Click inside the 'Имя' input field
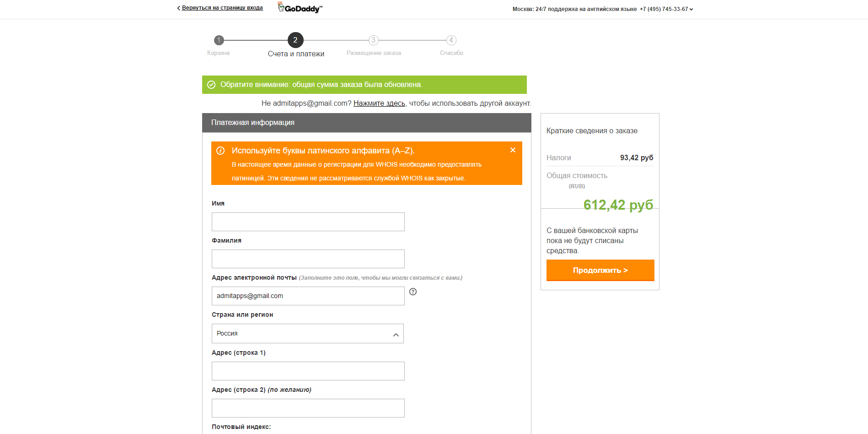Viewport: 868px width, 434px height. coord(307,222)
